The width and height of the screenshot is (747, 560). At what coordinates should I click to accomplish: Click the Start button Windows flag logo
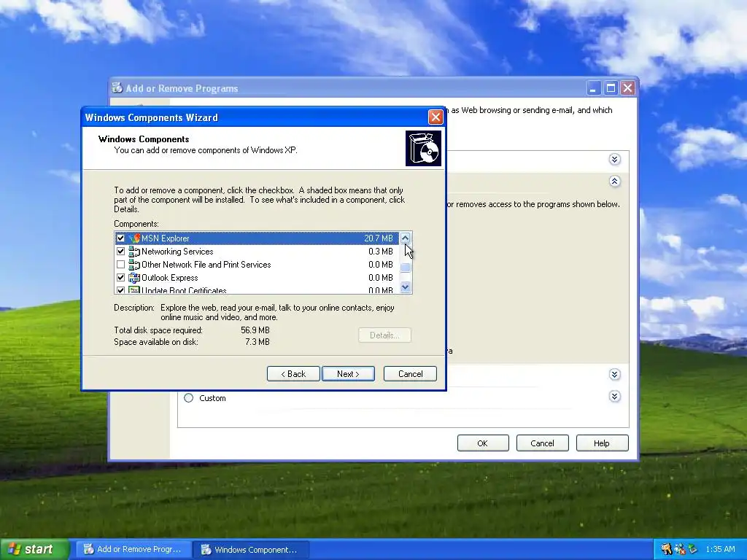pos(15,549)
